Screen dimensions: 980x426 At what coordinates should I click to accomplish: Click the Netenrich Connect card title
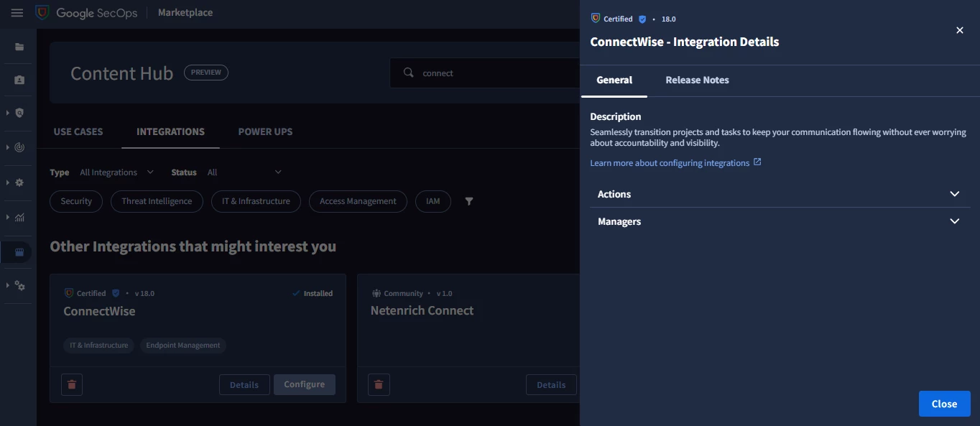[x=422, y=310]
